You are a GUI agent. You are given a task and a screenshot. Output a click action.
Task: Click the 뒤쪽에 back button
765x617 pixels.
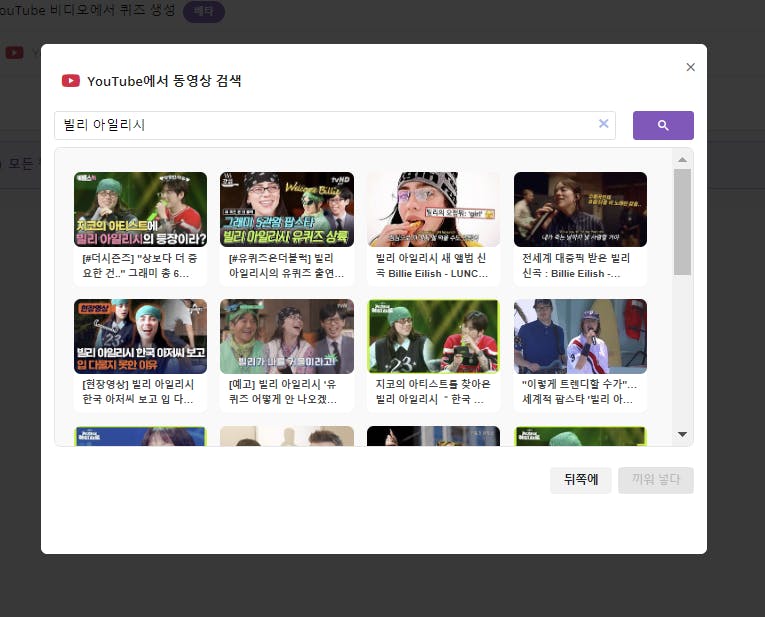(x=580, y=480)
